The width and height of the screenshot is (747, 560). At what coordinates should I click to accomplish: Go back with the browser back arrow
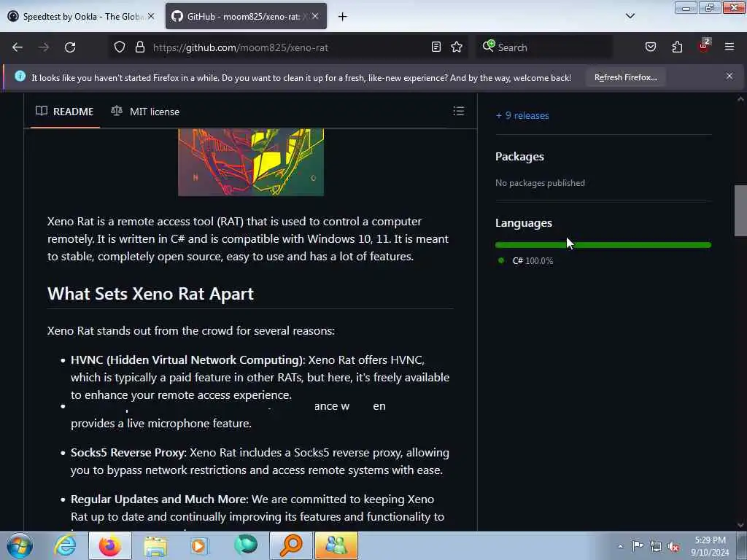pyautogui.click(x=18, y=47)
